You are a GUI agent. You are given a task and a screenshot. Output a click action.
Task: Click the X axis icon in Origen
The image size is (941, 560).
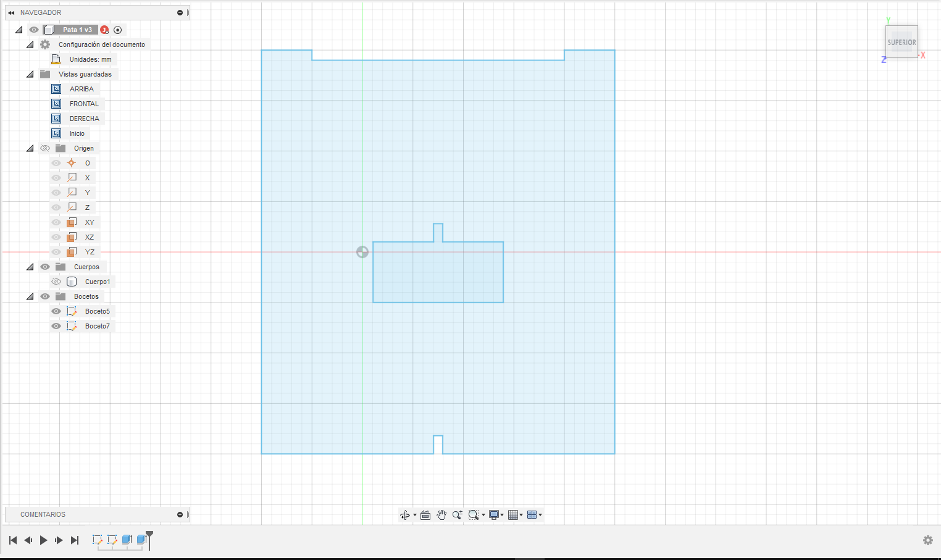72,178
